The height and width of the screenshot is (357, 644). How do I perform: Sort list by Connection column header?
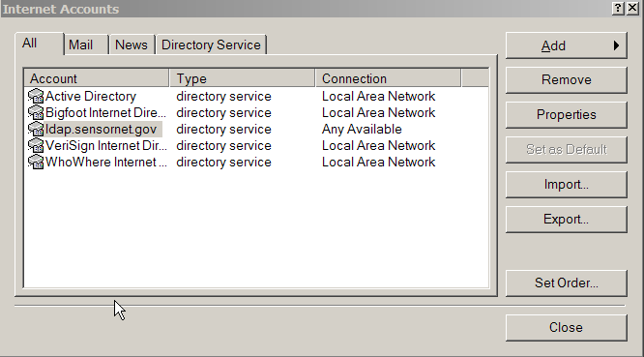click(x=388, y=78)
